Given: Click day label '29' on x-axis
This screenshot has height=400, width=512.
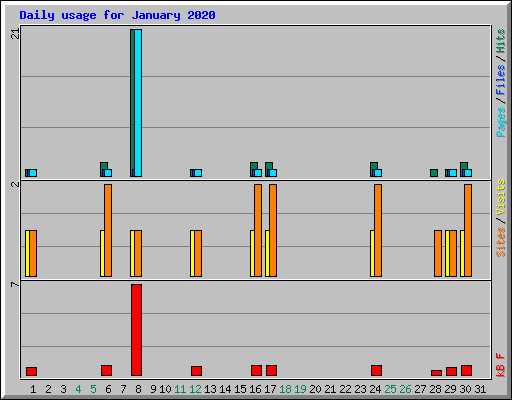Looking at the screenshot, I should pos(450,389).
